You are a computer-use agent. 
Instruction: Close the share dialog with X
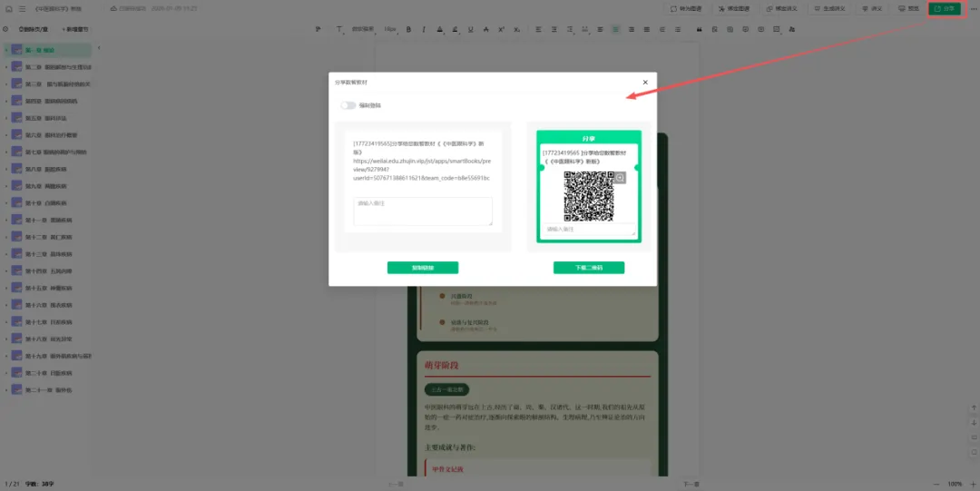[645, 83]
